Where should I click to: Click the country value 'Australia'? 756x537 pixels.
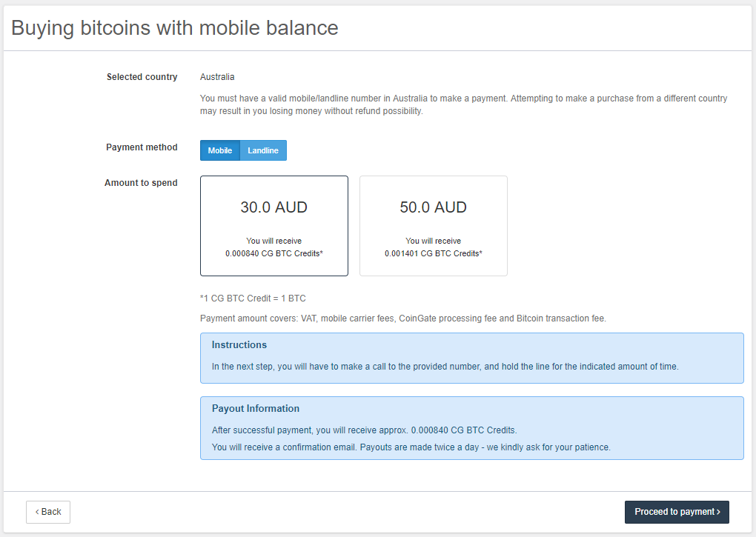tap(217, 77)
